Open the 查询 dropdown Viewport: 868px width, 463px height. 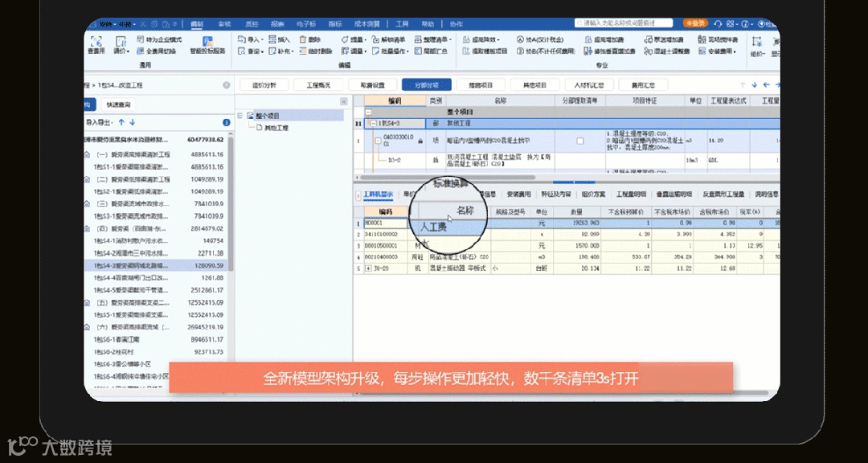click(251, 51)
